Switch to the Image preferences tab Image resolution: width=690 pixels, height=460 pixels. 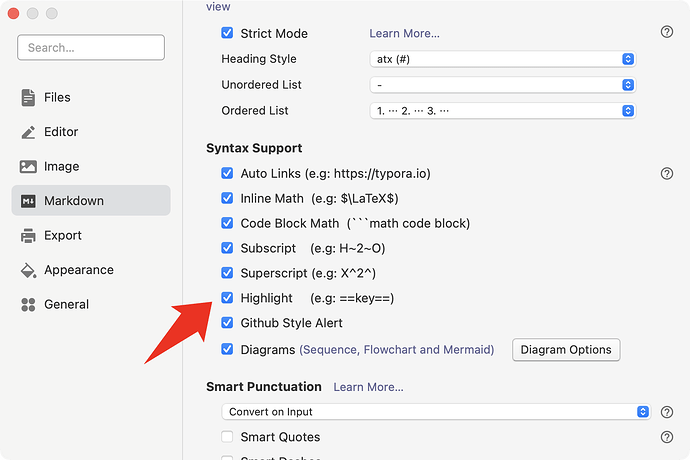[91, 166]
